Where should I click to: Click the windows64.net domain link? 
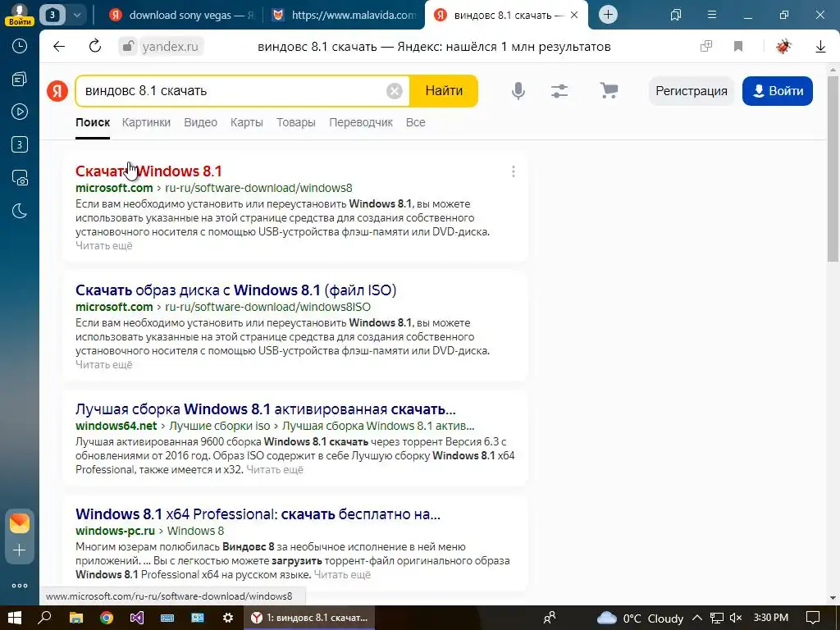pyautogui.click(x=116, y=426)
